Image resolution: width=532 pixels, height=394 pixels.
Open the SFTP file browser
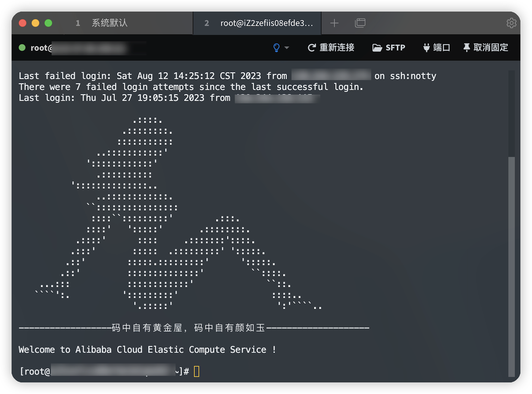tap(389, 48)
